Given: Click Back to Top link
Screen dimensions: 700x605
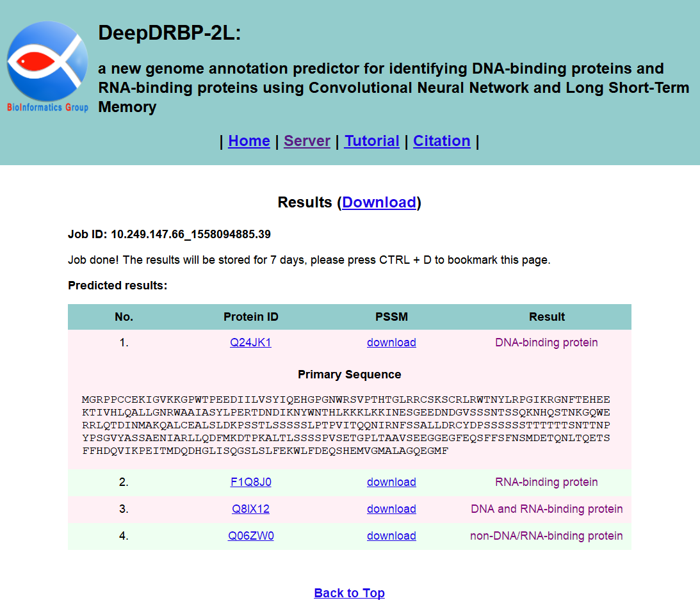Looking at the screenshot, I should coord(349,593).
